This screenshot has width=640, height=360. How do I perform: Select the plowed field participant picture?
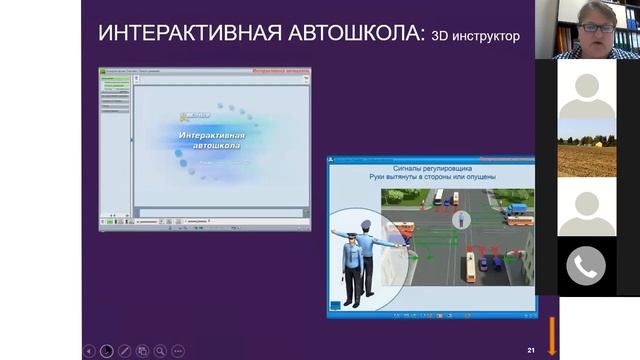587,148
